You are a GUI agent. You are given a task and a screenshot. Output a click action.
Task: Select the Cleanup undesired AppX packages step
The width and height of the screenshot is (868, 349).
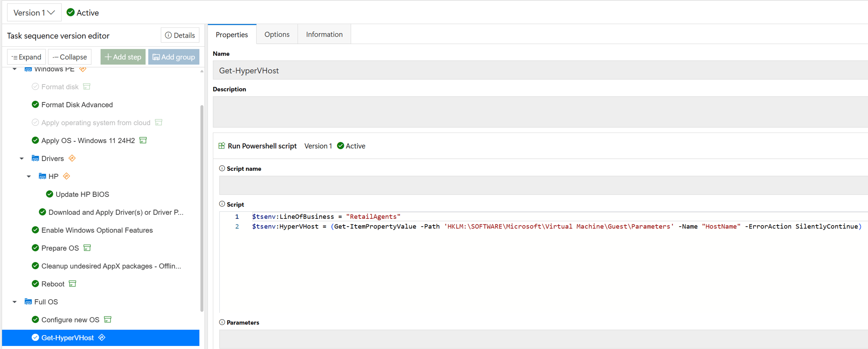[111, 266]
